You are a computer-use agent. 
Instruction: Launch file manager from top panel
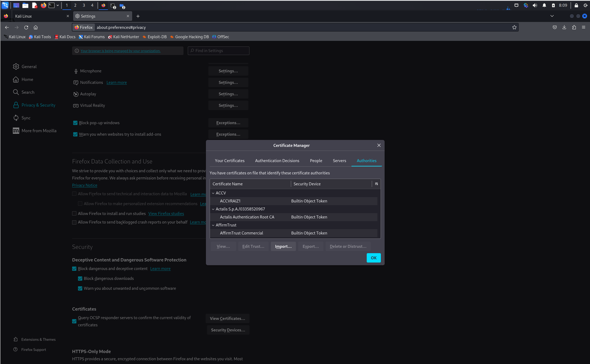(25, 5)
